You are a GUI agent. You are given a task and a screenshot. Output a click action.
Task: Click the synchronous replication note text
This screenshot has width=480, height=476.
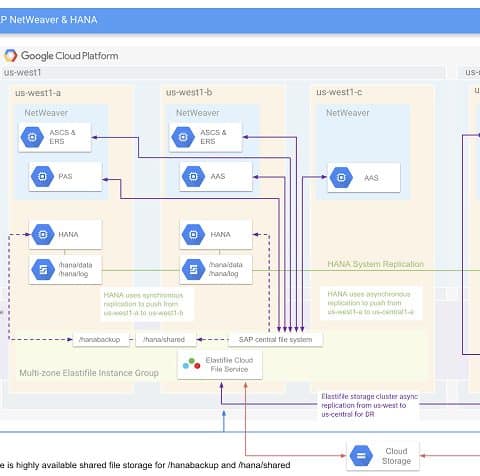[143, 304]
